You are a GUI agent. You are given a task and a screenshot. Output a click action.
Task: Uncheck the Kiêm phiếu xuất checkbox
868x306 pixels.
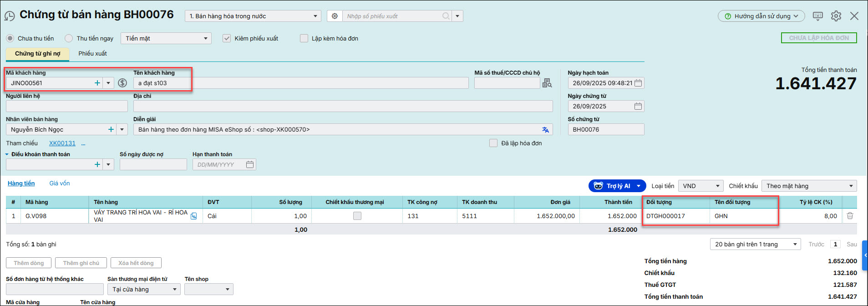[227, 38]
